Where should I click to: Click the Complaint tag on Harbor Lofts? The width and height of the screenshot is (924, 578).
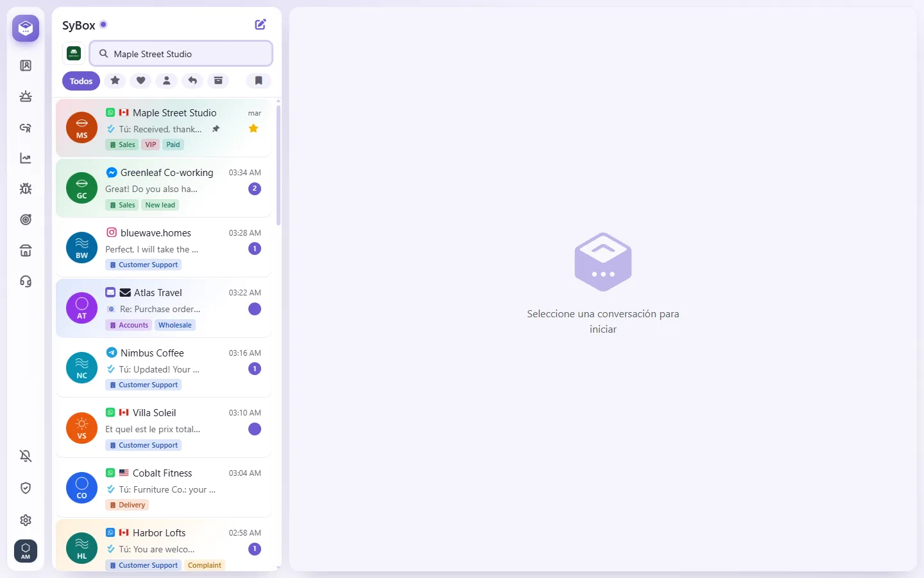[205, 565]
